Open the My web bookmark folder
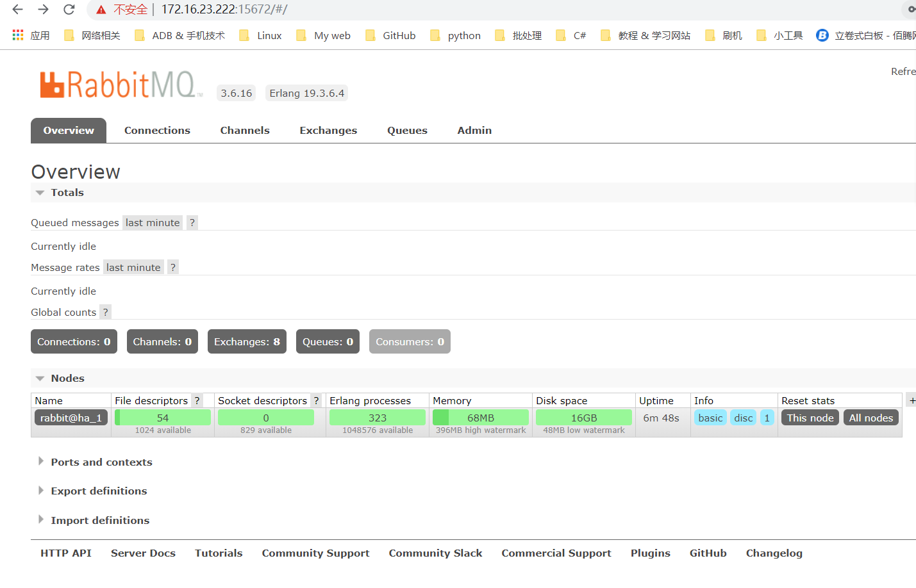Image resolution: width=916 pixels, height=588 pixels. point(323,35)
